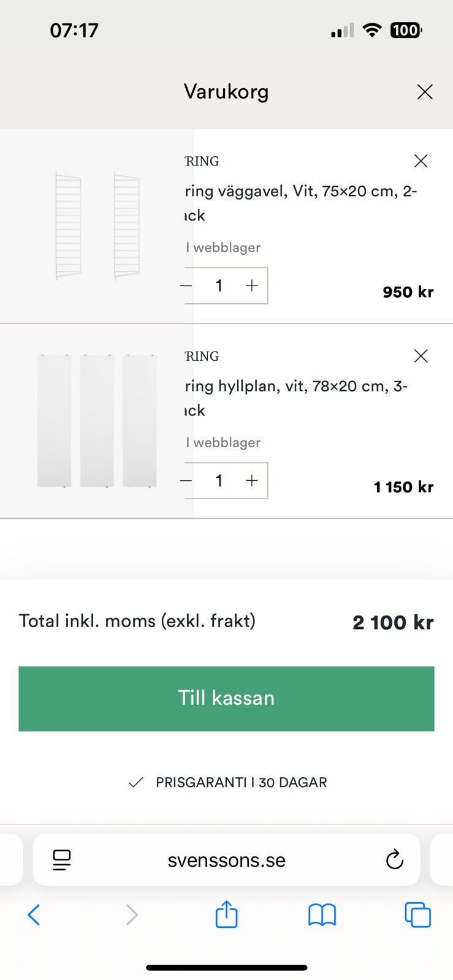The height and width of the screenshot is (980, 453).
Task: Increase väggavel quantity with plus
Action: [251, 285]
